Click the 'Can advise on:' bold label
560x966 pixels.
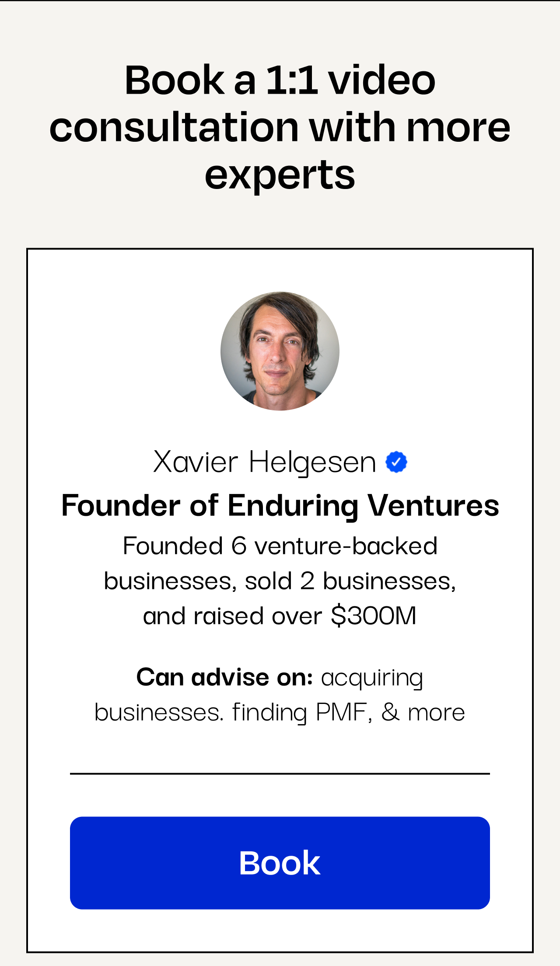(225, 677)
